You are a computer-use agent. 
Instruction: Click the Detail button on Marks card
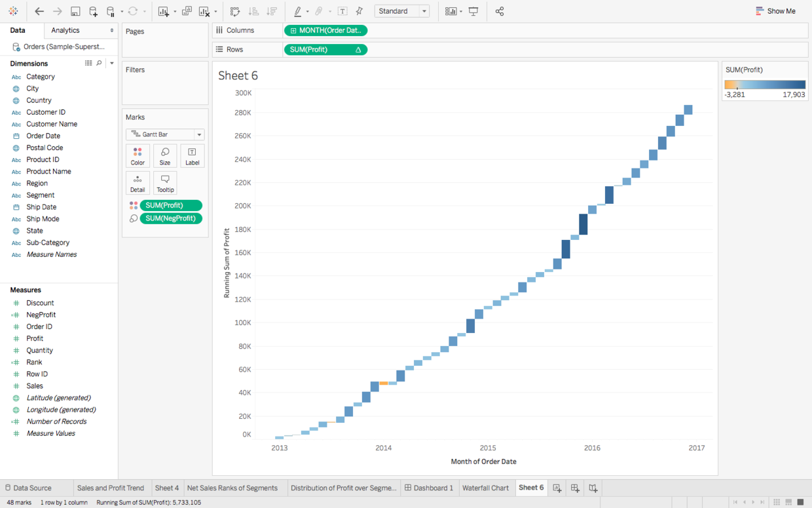[138, 184]
